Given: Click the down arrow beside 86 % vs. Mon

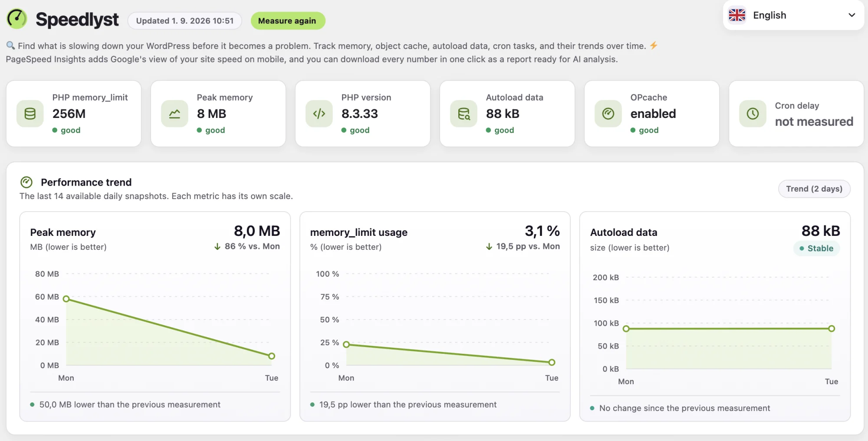Looking at the screenshot, I should [217, 246].
